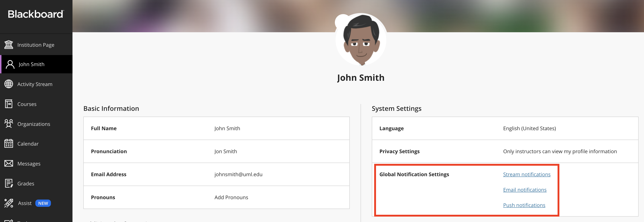This screenshot has height=222, width=644.
Task: Click the Grades sheet icon
Action: pyautogui.click(x=9, y=184)
